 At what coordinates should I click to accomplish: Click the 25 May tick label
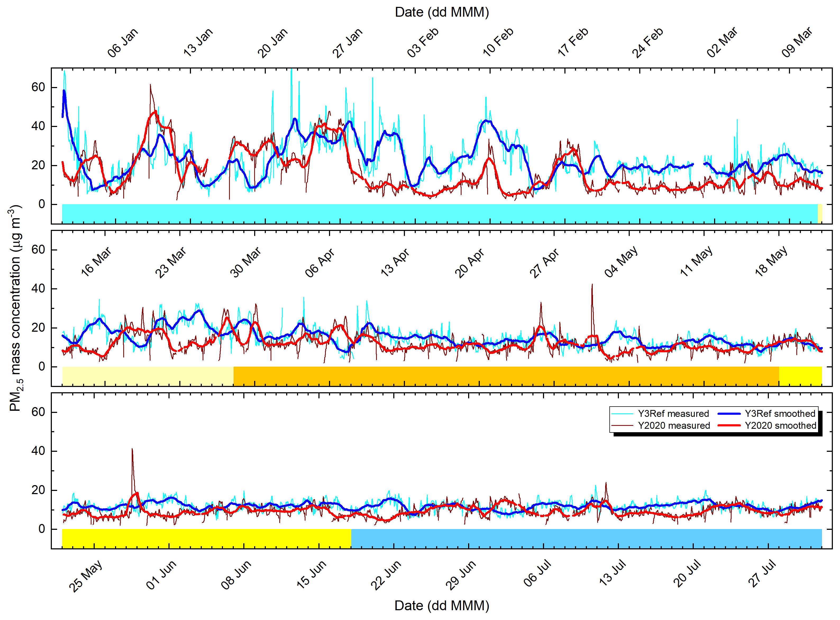coord(85,576)
